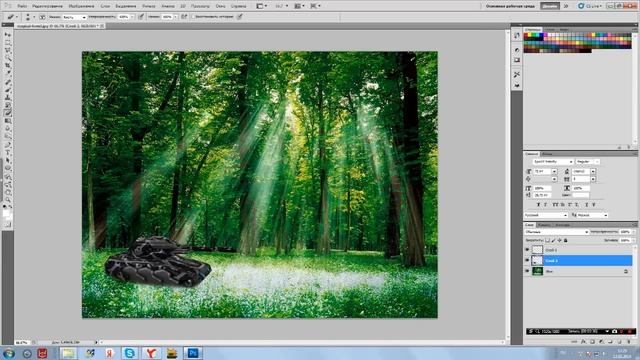Click the zoom percentage field in status bar
640x360 pixels.
(22, 342)
